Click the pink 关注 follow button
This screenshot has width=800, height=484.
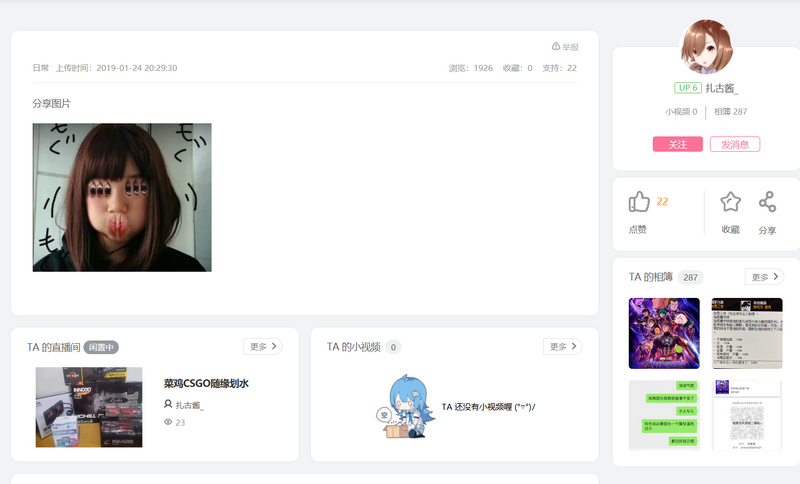(x=678, y=144)
